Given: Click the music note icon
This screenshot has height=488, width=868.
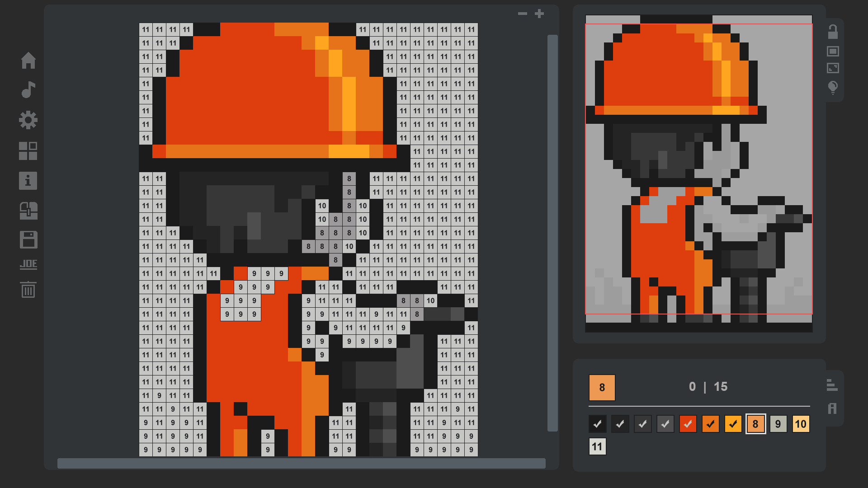Looking at the screenshot, I should (28, 90).
